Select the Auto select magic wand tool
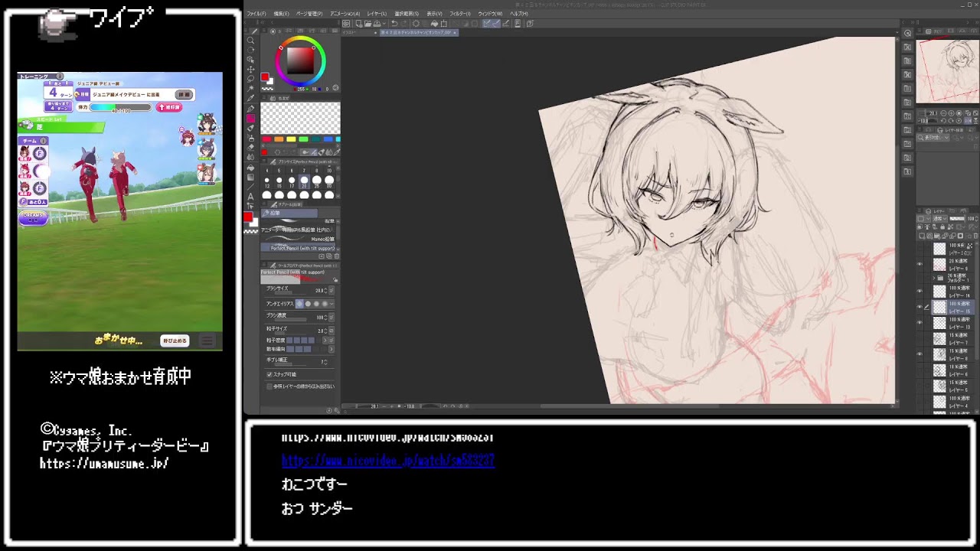The image size is (980, 551). 250,88
